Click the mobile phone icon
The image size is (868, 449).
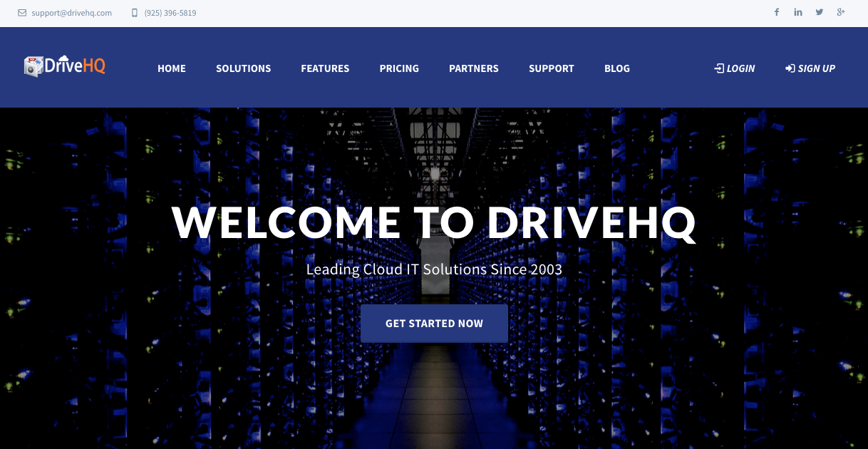(135, 13)
